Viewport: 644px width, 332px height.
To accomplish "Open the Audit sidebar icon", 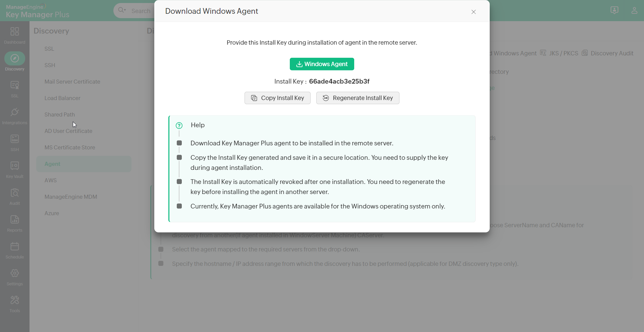I will 15,193.
